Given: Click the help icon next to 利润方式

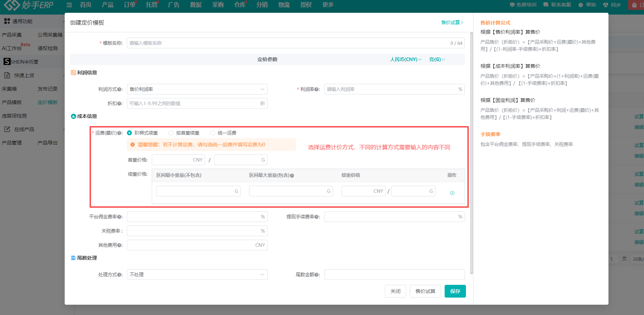Looking at the screenshot, I should (120, 89).
